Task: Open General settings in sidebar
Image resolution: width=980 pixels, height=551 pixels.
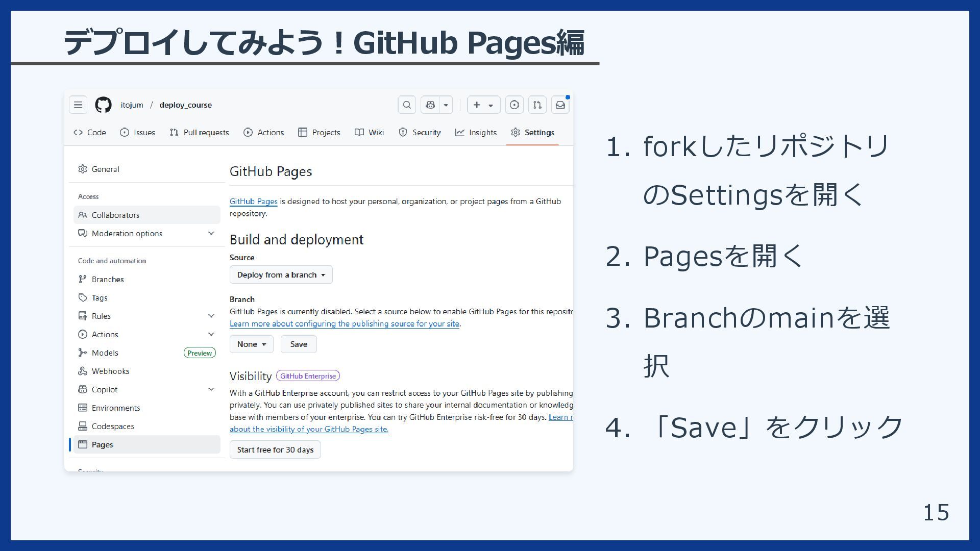Action: [x=147, y=169]
